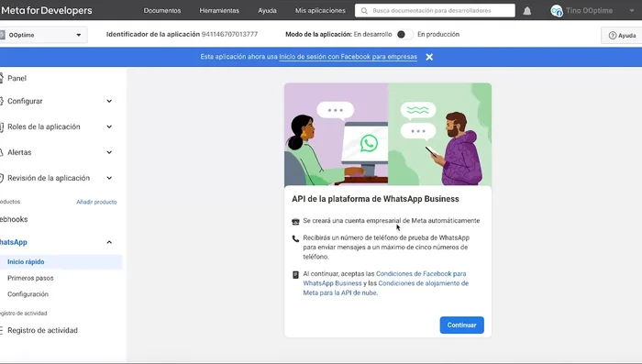This screenshot has height=364, width=642.
Task: Click Meta for Developers logo
Action: click(46, 11)
